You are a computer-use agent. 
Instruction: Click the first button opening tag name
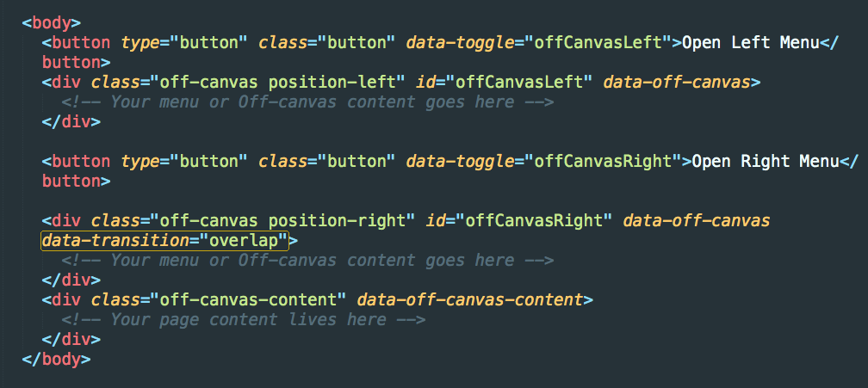coord(81,42)
